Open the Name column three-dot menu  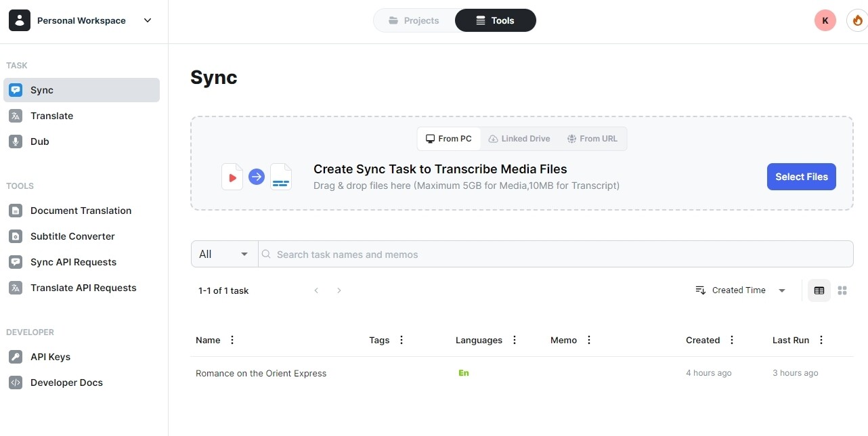click(232, 340)
